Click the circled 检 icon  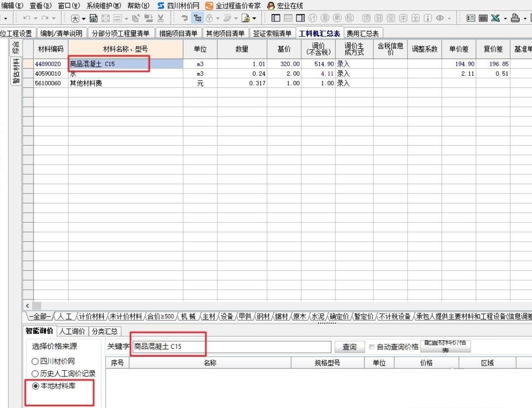coord(349,18)
